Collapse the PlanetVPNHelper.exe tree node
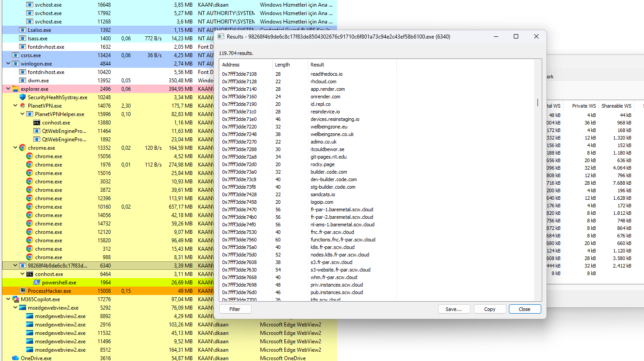644x361 pixels. click(22, 114)
